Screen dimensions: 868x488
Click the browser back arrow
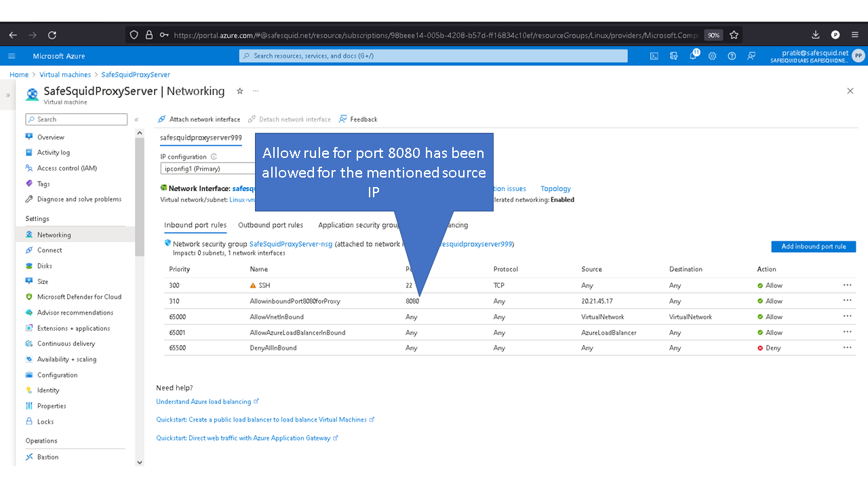pyautogui.click(x=13, y=35)
